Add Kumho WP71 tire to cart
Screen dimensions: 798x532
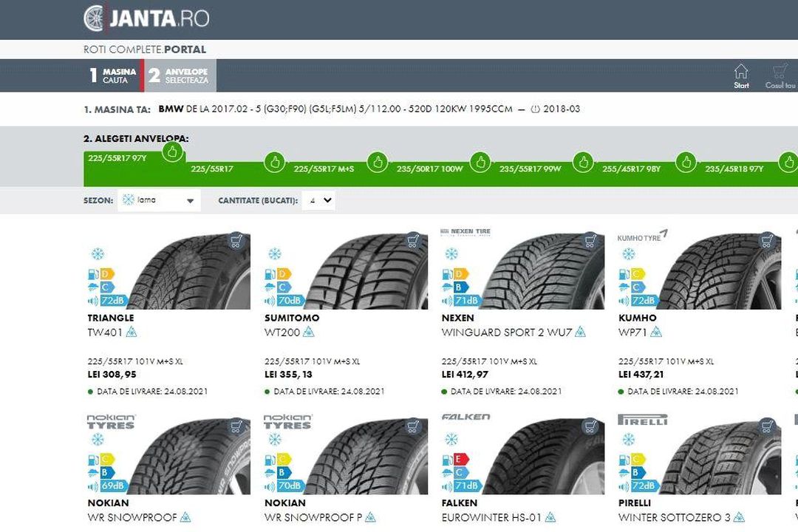click(x=767, y=241)
